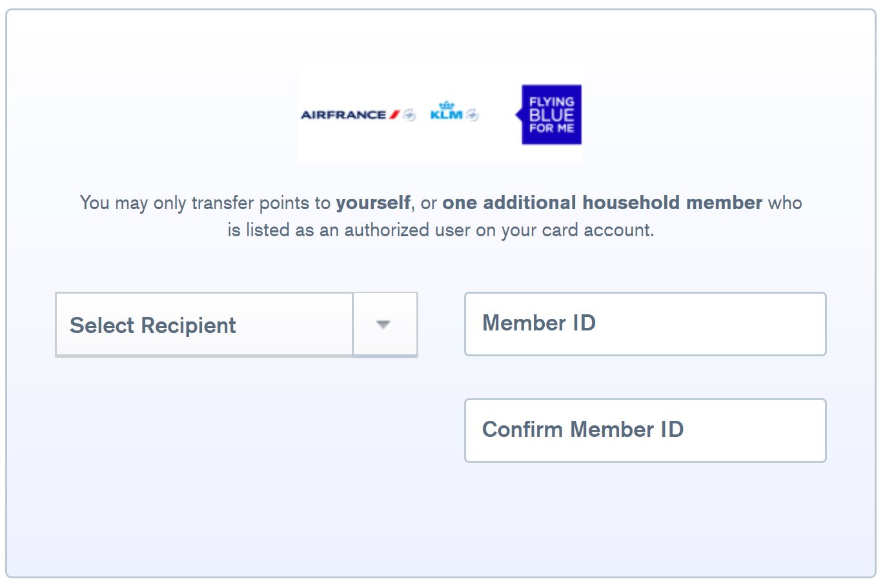Click 'You may only transfer points' text
885x588 pixels.
click(x=196, y=203)
